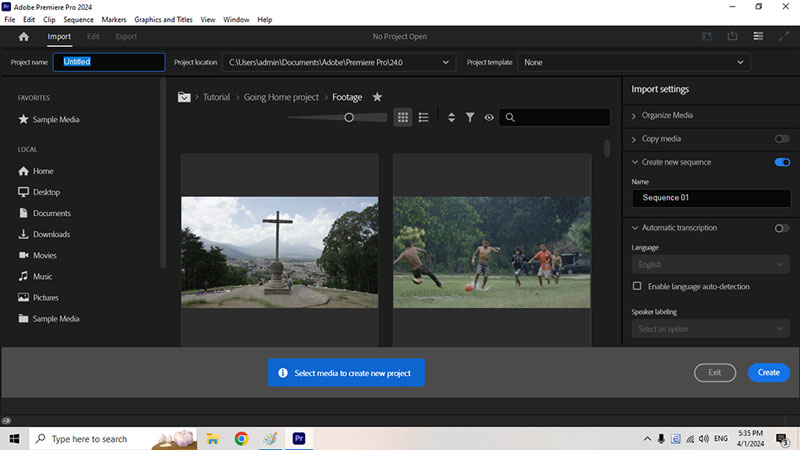Open the media filter options

pyautogui.click(x=470, y=117)
